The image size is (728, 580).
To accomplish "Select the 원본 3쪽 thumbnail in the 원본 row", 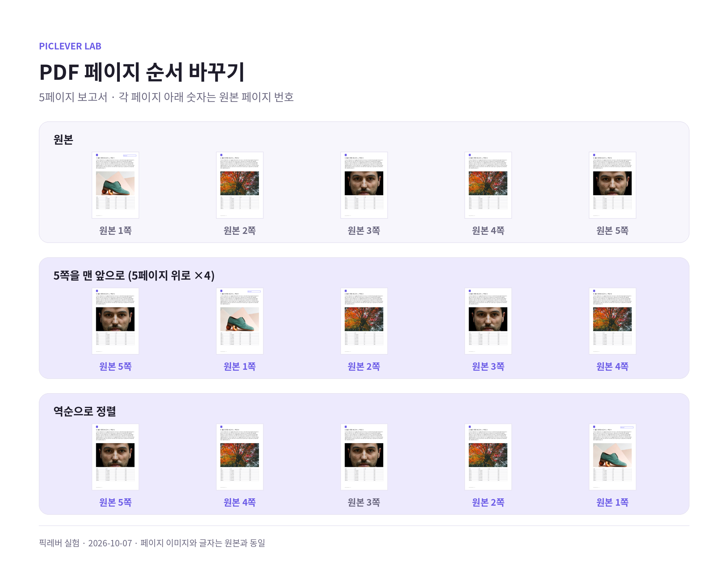I will [364, 185].
